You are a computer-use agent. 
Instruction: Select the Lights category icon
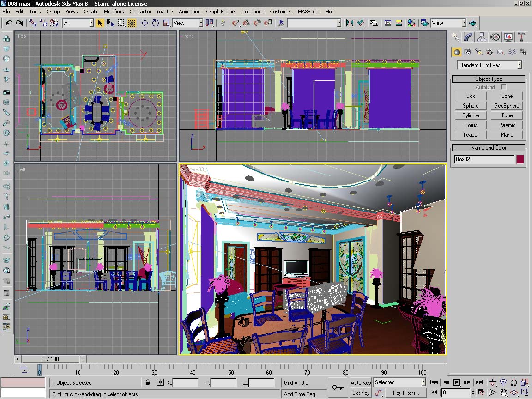[x=479, y=52]
